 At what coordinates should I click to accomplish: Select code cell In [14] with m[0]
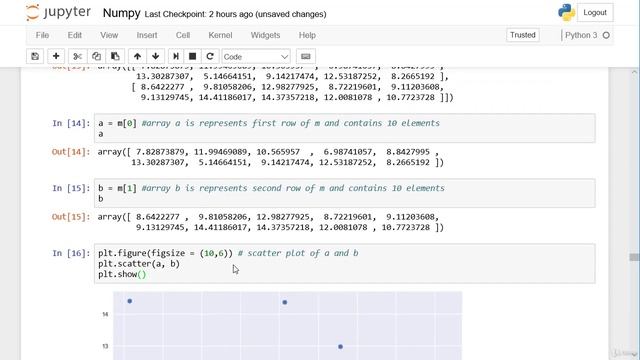pyautogui.click(x=344, y=128)
